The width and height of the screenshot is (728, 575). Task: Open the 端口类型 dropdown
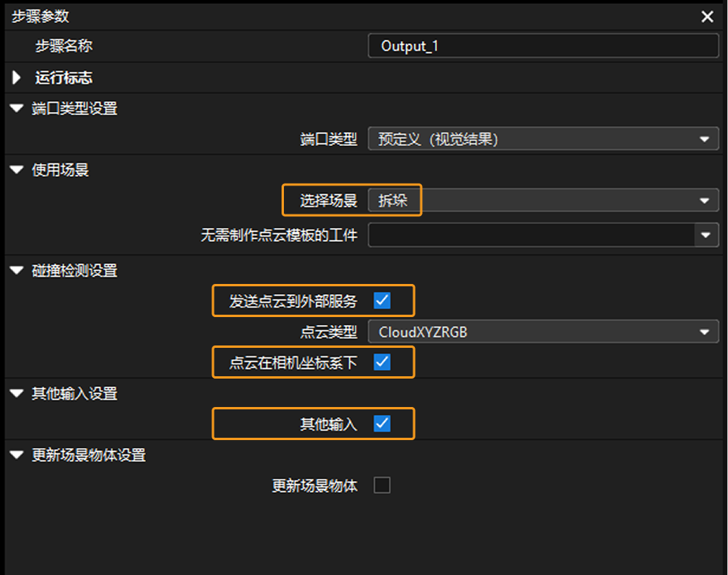pos(543,139)
